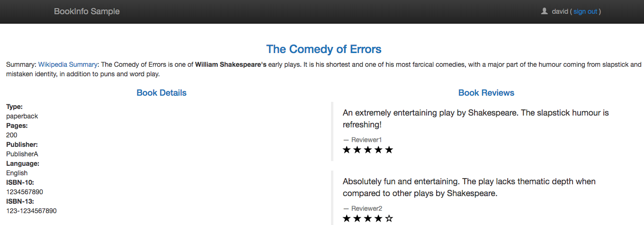The width and height of the screenshot is (644, 225).
Task: Click the Book Details section heading
Action: tap(161, 93)
